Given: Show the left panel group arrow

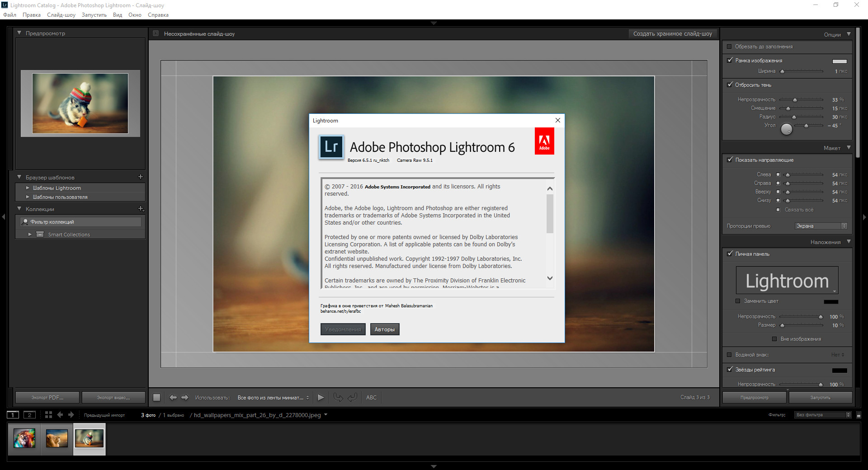Looking at the screenshot, I should tap(4, 217).
